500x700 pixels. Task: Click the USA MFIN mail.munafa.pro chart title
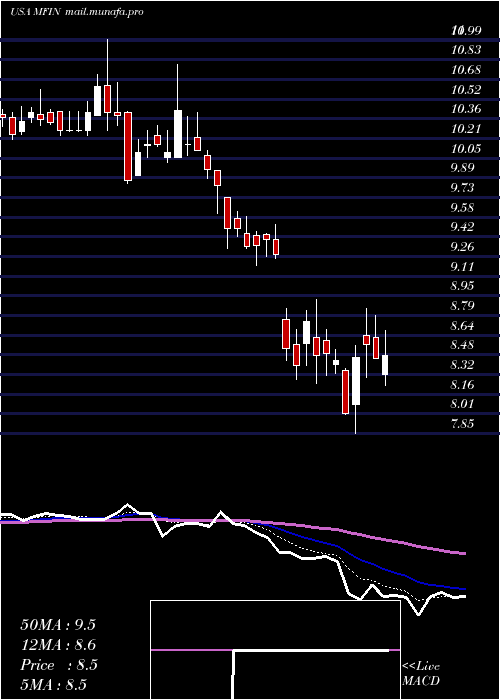77,12
